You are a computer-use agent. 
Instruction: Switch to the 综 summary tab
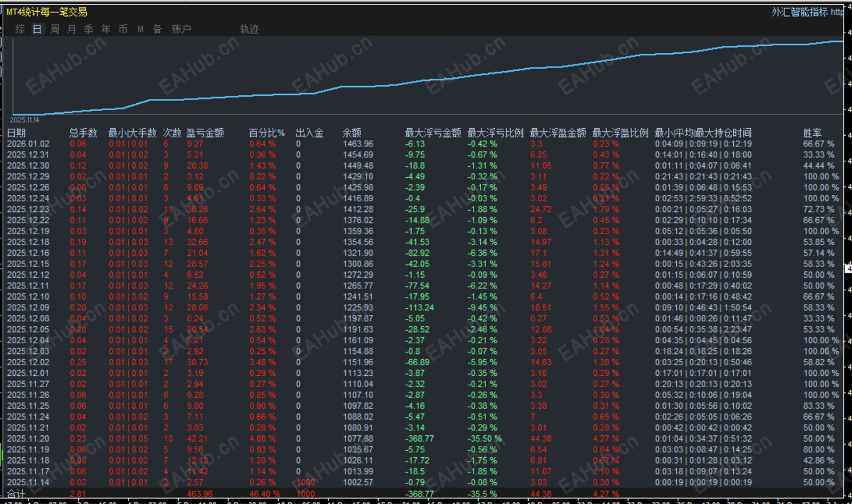[20, 29]
